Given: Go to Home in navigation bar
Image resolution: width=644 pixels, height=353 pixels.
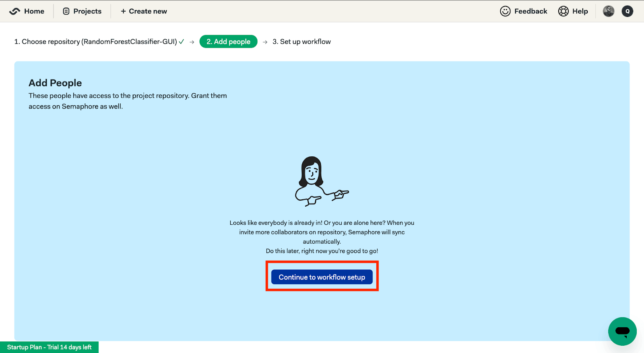Looking at the screenshot, I should (x=34, y=11).
